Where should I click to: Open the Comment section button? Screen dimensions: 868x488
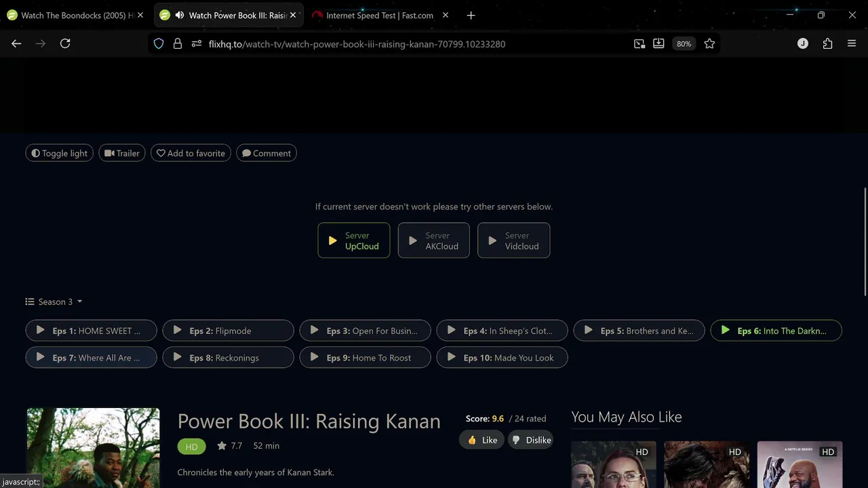pyautogui.click(x=267, y=153)
